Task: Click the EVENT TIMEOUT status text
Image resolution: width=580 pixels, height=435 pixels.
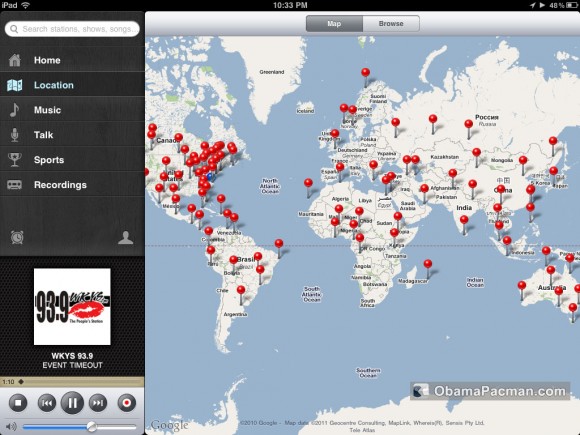Action: point(72,365)
